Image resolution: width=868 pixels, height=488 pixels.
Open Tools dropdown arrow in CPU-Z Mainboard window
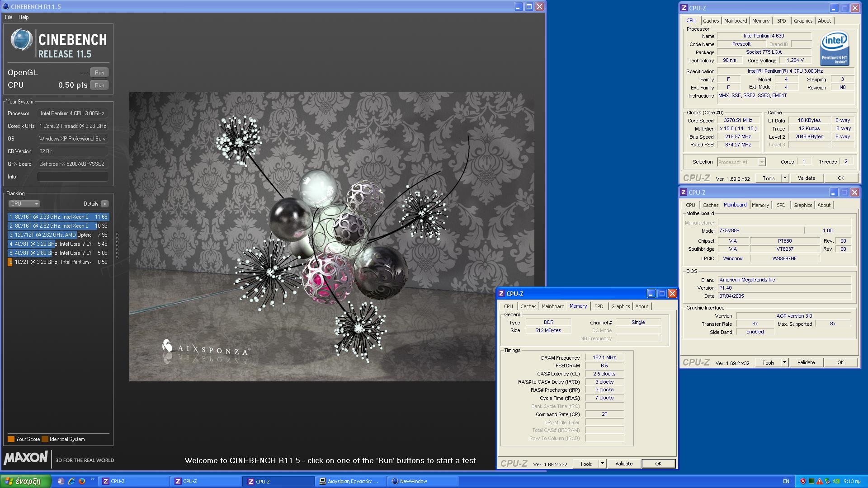pyautogui.click(x=784, y=362)
